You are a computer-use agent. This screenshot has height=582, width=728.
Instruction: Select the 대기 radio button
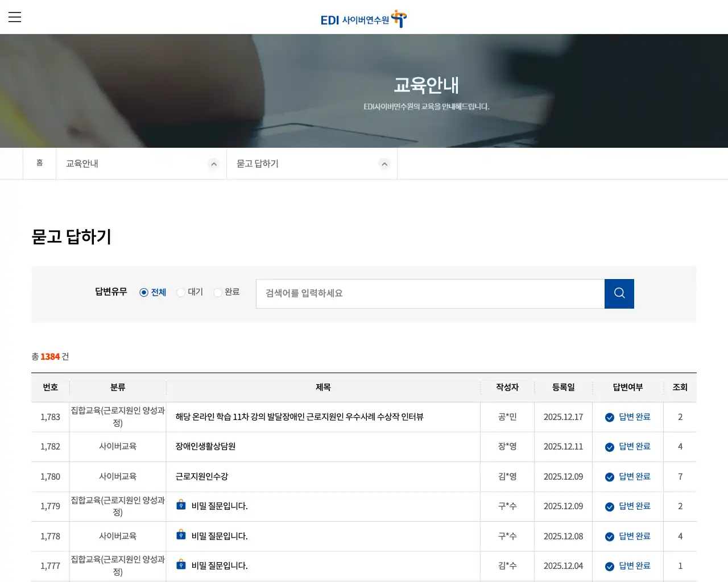click(180, 292)
